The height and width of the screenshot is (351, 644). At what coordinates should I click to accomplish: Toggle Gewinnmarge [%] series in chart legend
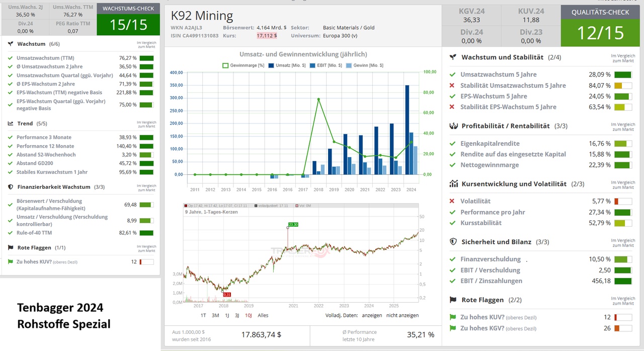point(225,65)
